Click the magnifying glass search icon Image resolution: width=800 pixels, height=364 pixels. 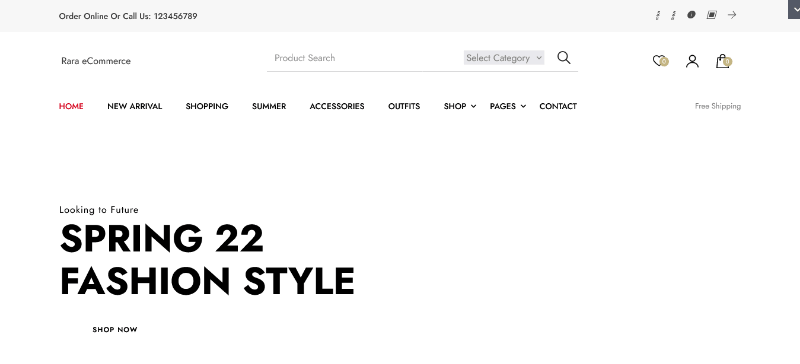pos(564,58)
